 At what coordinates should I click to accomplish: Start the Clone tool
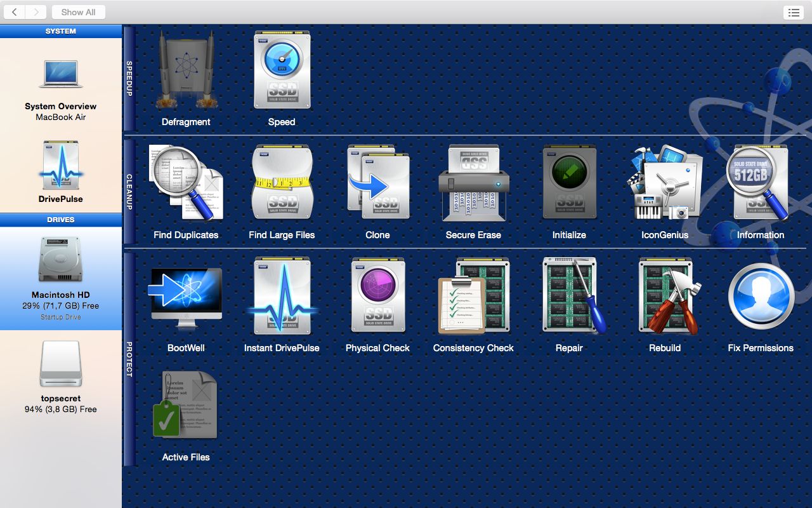tap(377, 192)
